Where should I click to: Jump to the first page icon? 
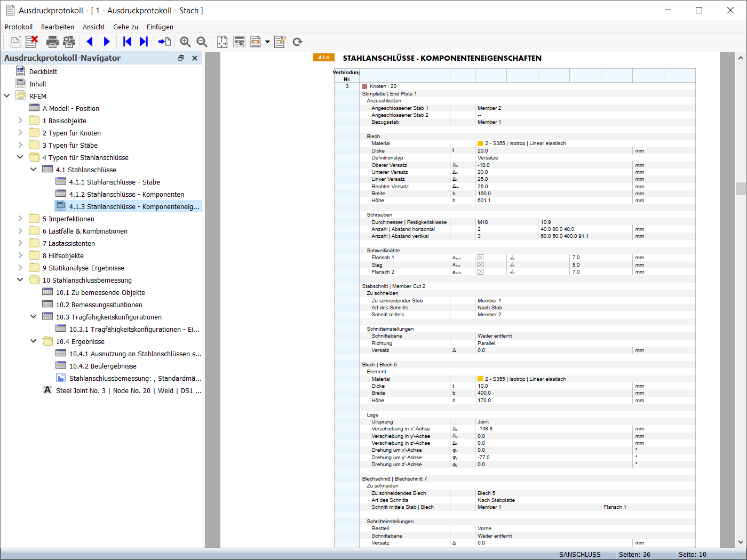[127, 42]
